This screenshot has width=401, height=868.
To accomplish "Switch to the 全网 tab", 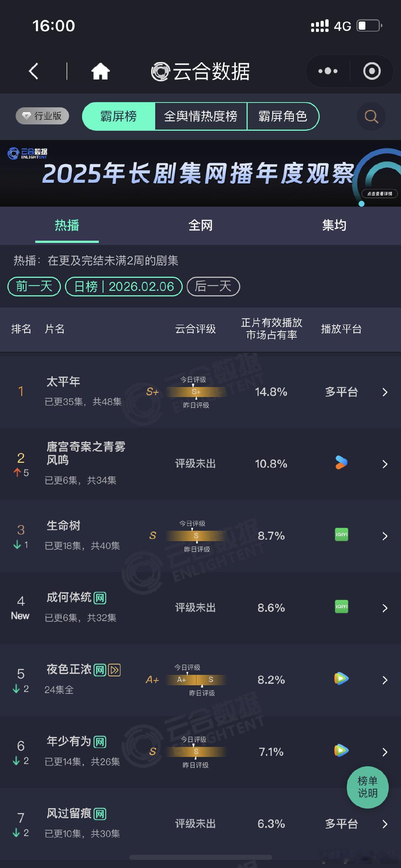I will point(200,225).
